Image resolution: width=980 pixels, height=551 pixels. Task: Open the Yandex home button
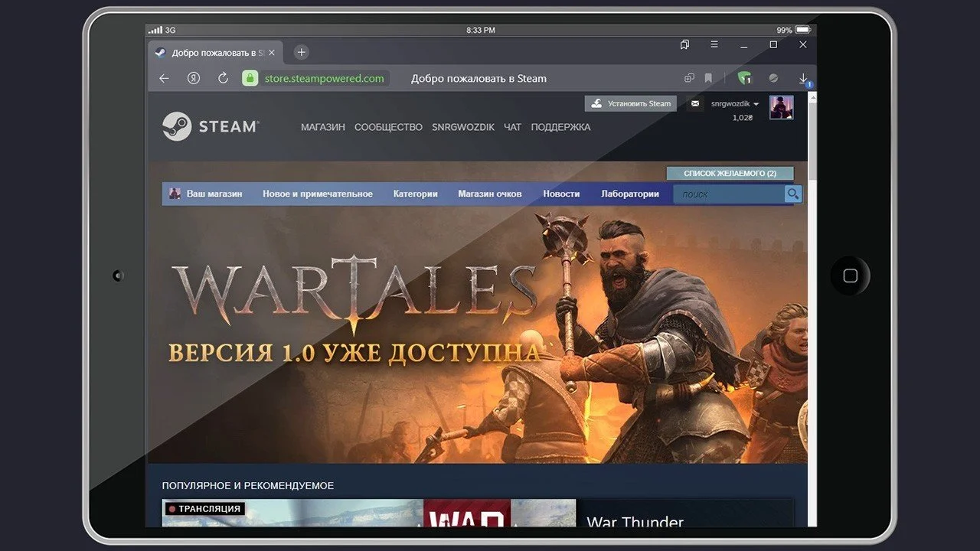point(194,78)
